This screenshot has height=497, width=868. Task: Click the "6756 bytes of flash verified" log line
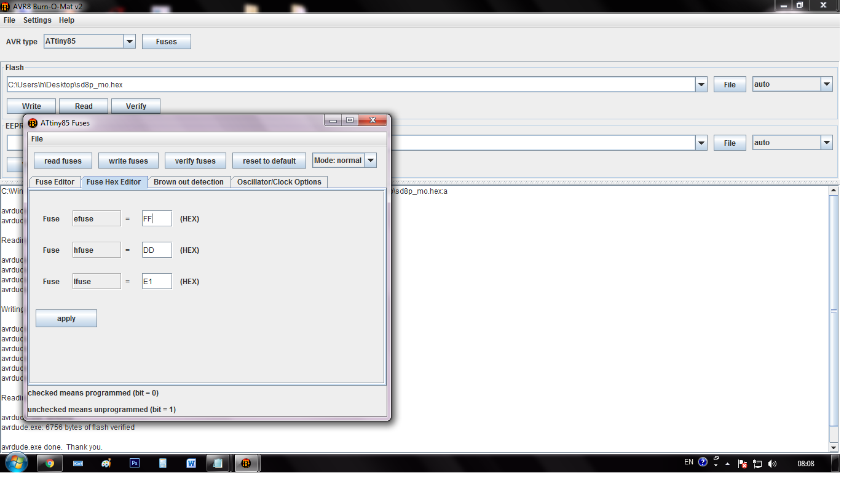pyautogui.click(x=68, y=427)
